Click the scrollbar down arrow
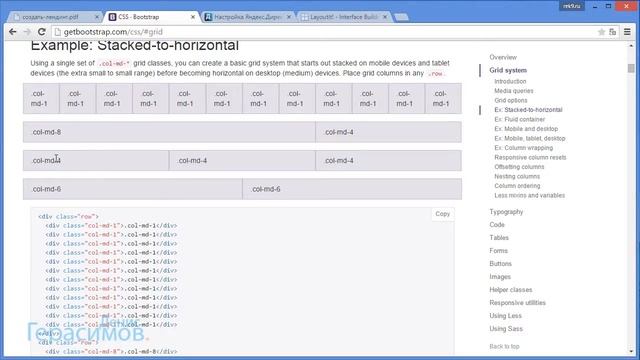 [x=631, y=351]
